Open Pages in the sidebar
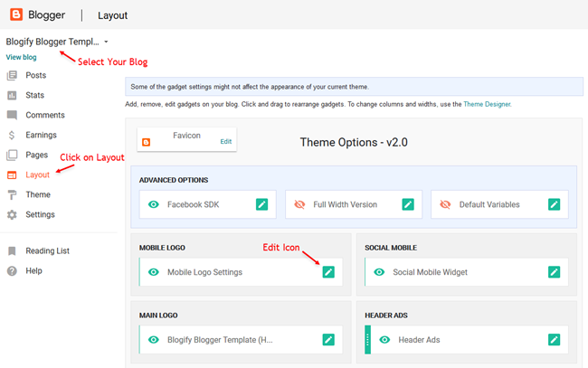The height and width of the screenshot is (368, 588). click(37, 155)
